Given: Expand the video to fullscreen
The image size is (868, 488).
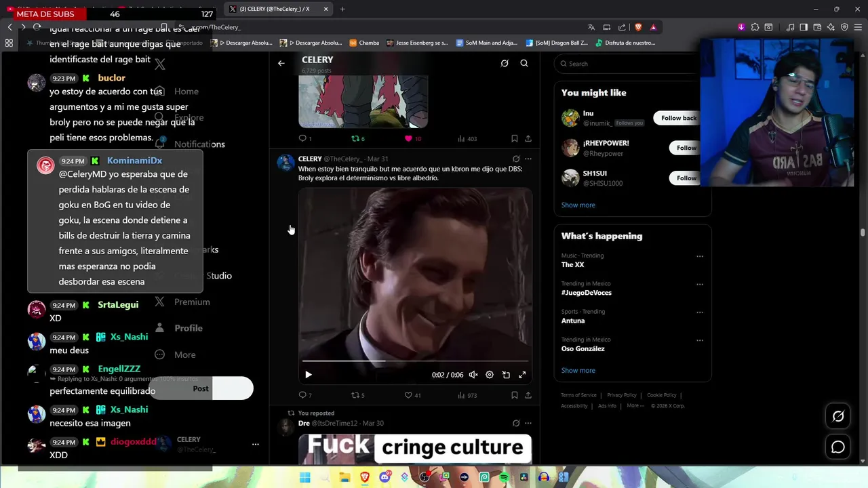Looking at the screenshot, I should 522,375.
